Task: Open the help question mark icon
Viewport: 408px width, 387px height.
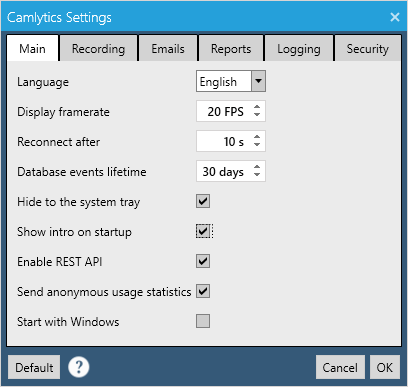Action: pyautogui.click(x=79, y=367)
